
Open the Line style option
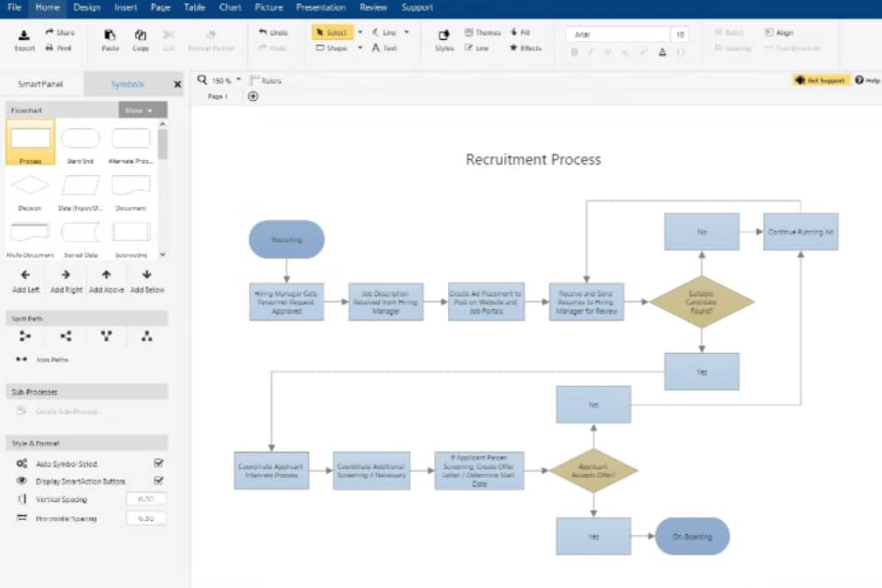pos(476,48)
